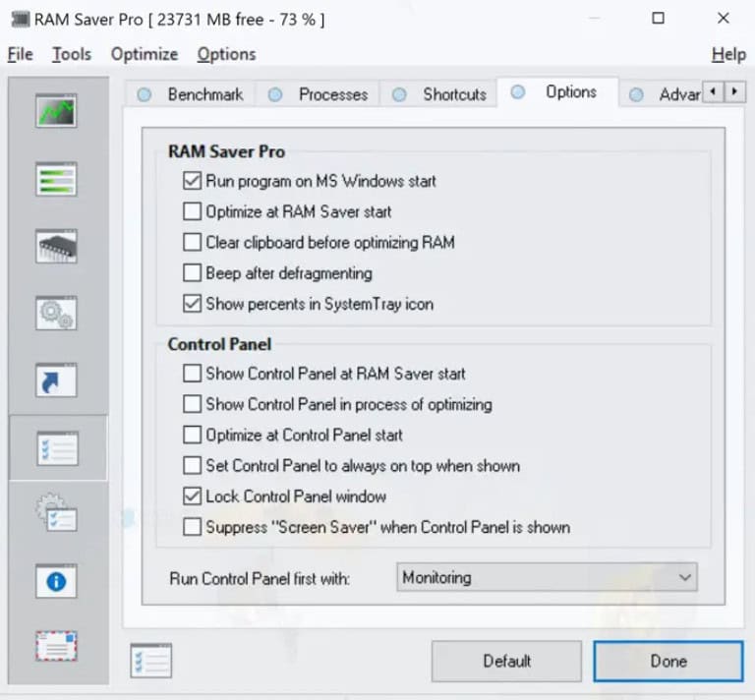Open the Help menu
The width and height of the screenshot is (755, 700).
click(729, 54)
